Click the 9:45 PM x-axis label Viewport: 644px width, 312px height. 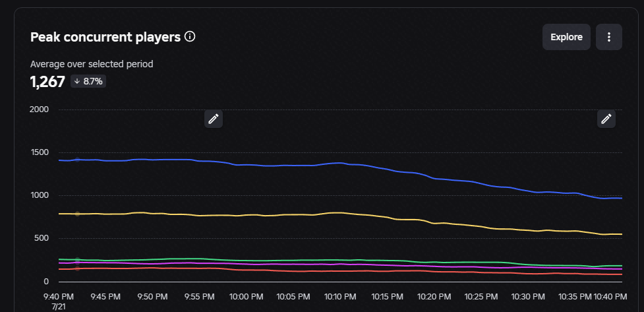coord(105,296)
